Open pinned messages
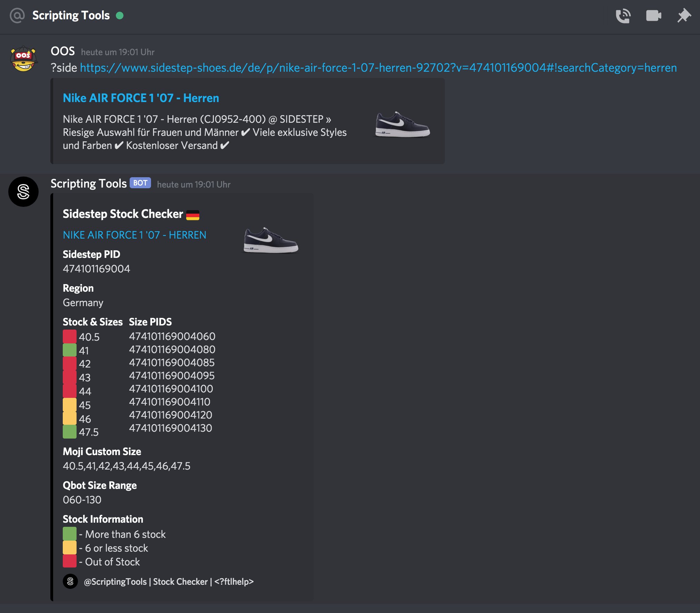Screen dimensions: 700x613 pos(684,16)
